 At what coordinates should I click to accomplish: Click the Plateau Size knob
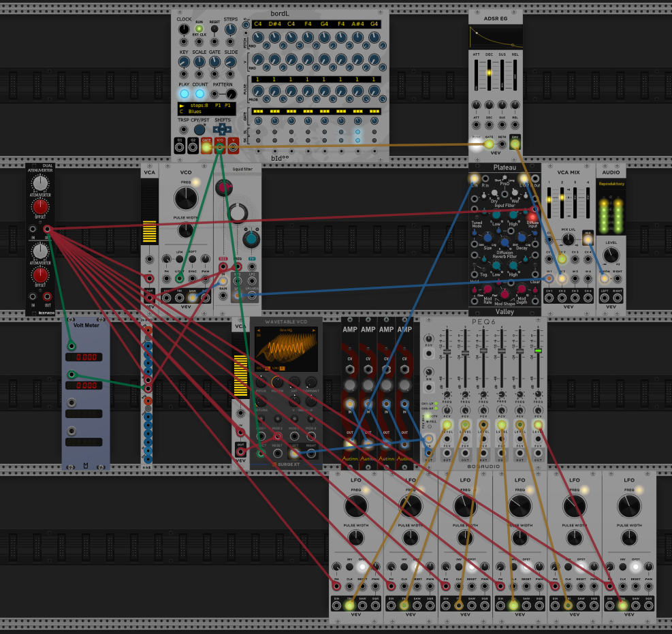pyautogui.click(x=487, y=238)
